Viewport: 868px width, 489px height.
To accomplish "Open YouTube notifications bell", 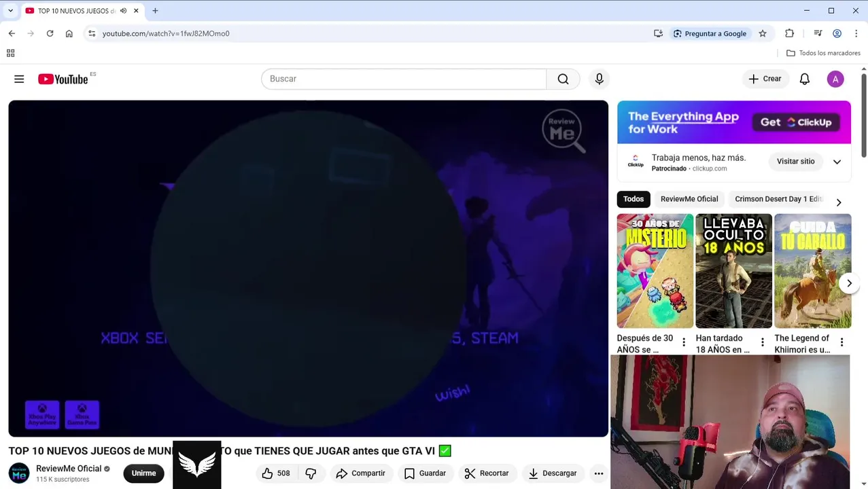I will click(804, 79).
